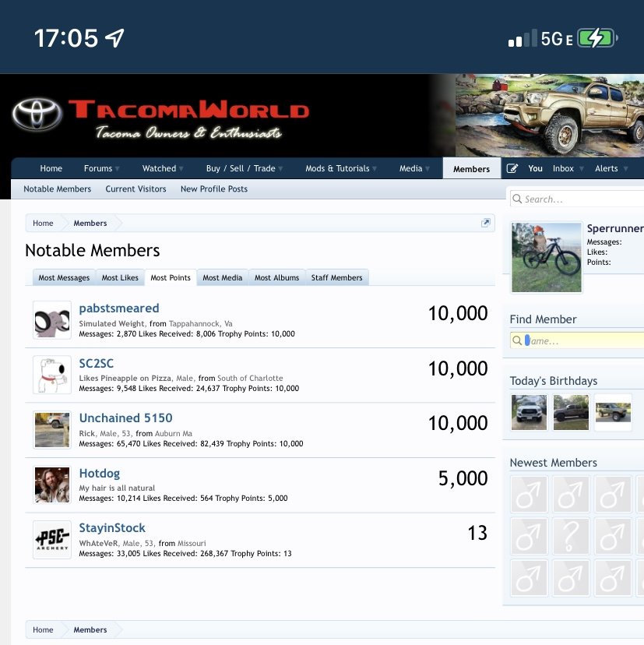Open Hotdog's avatar photo
Image resolution: width=644 pixels, height=645 pixels.
point(52,485)
